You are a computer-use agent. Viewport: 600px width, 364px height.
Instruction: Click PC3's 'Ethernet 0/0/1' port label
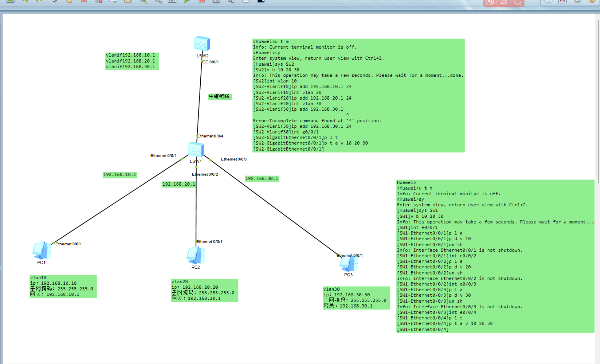click(x=350, y=255)
